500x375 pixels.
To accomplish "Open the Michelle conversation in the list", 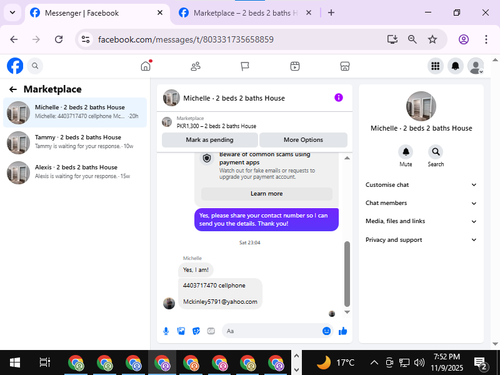I will coord(75,112).
